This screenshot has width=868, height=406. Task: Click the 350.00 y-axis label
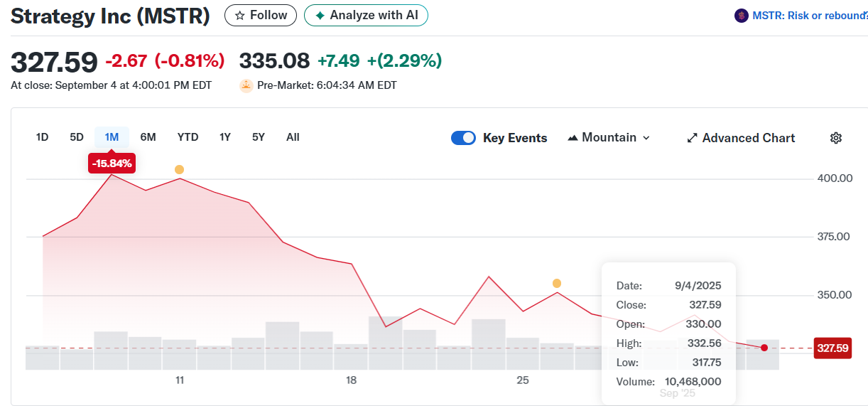tap(835, 295)
